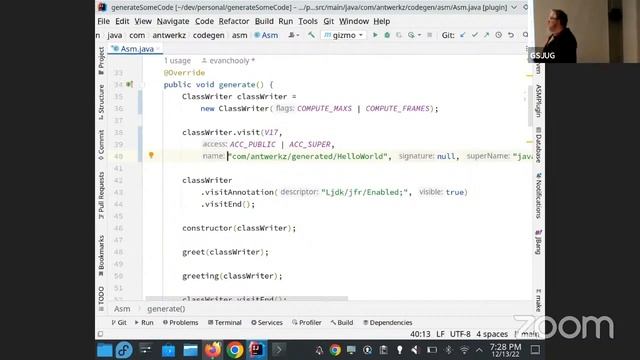
Task: Open the View menu
Action: (x=143, y=21)
